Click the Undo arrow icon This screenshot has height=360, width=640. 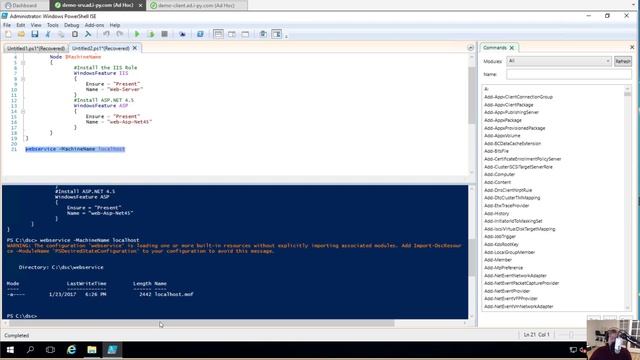pyautogui.click(x=106, y=34)
